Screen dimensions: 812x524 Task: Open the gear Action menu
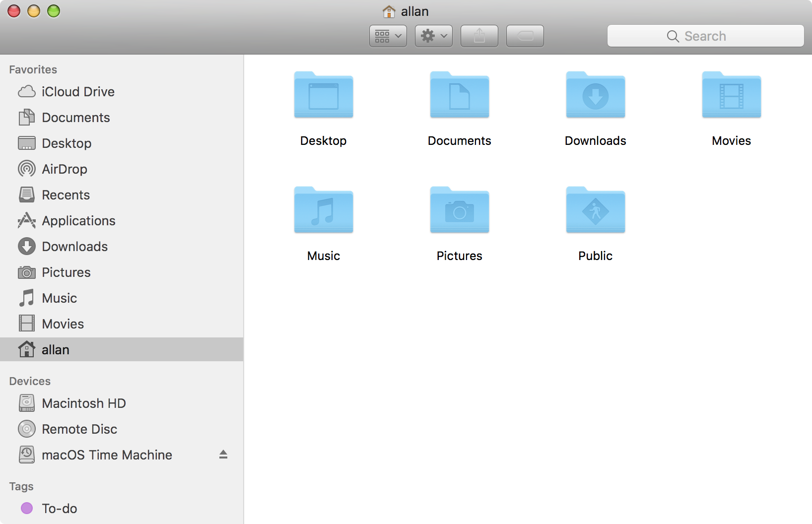point(434,36)
